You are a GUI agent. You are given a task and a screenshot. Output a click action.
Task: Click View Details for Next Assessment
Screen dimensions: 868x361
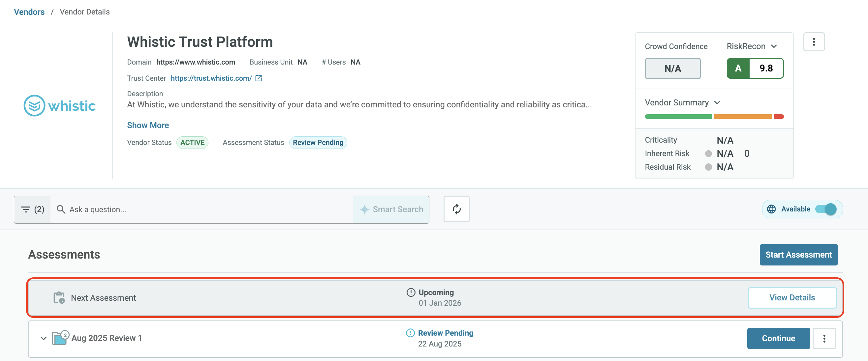(792, 298)
